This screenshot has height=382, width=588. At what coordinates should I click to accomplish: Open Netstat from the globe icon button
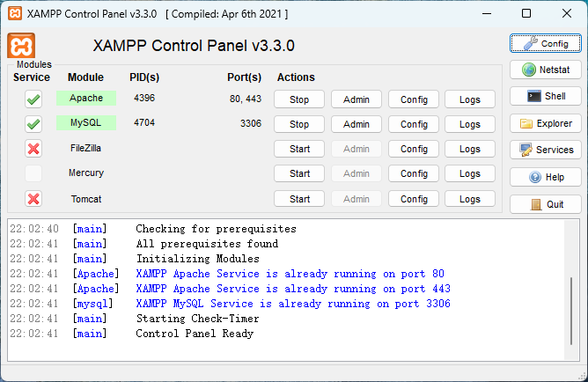tap(545, 70)
